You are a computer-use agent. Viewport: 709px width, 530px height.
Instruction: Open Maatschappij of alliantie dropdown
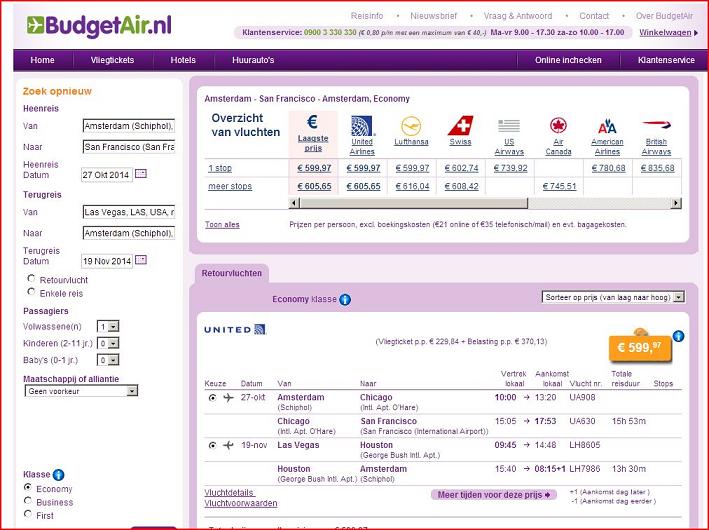pyautogui.click(x=81, y=391)
